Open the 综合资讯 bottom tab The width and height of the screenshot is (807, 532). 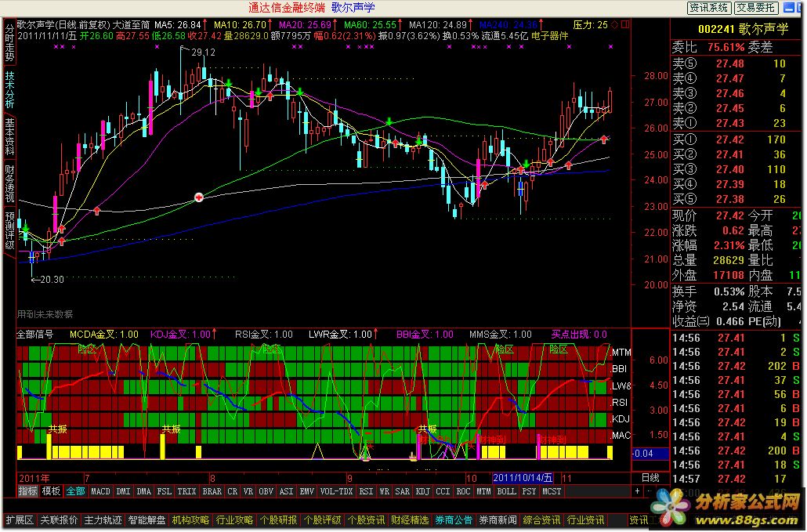pyautogui.click(x=542, y=520)
